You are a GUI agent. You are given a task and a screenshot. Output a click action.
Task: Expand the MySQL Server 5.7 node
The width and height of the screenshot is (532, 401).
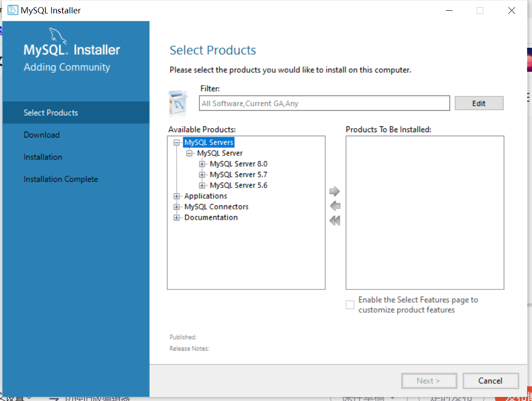(x=202, y=175)
